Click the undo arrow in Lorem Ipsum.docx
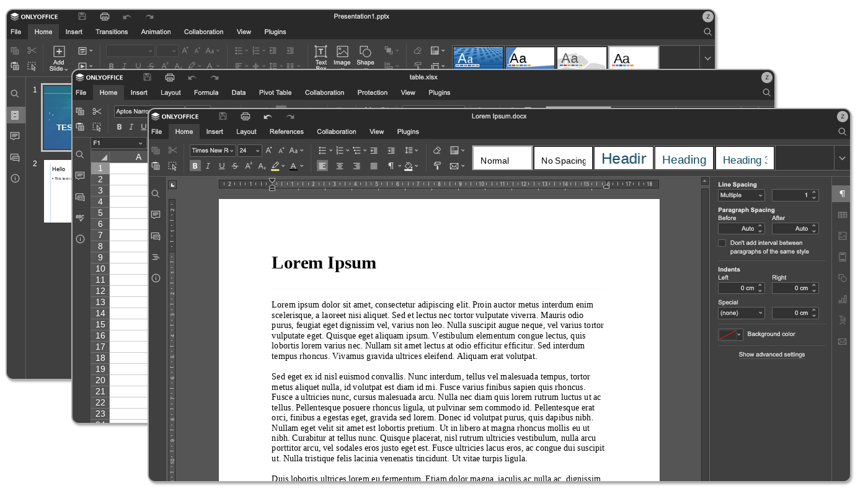 point(268,116)
